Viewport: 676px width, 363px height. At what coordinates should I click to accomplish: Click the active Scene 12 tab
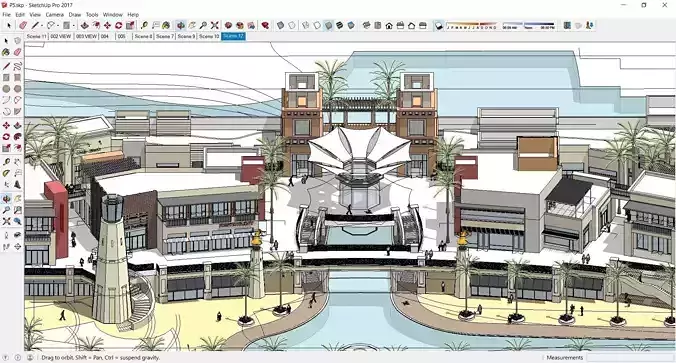233,36
